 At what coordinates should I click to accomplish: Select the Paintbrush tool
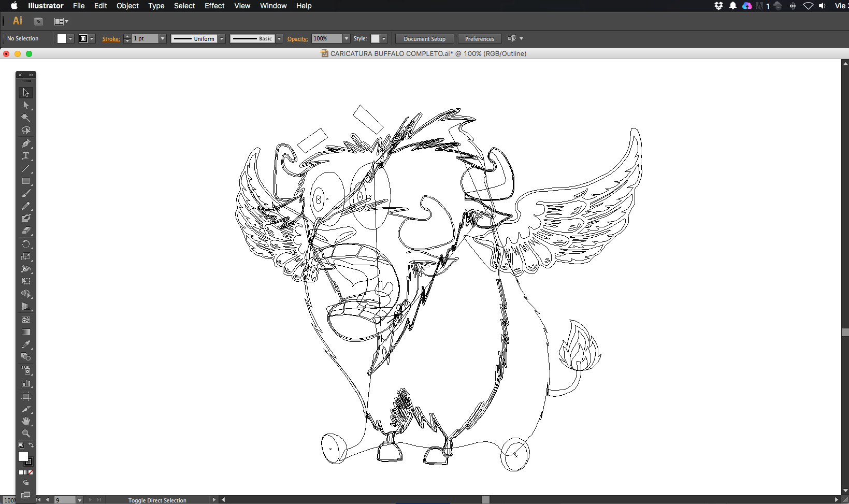tap(25, 193)
